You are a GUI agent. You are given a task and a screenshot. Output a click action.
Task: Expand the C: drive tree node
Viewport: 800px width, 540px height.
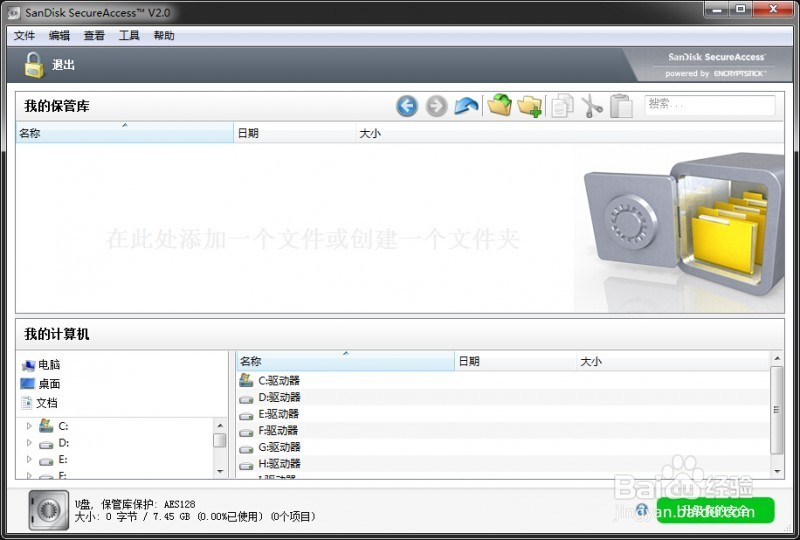point(29,426)
